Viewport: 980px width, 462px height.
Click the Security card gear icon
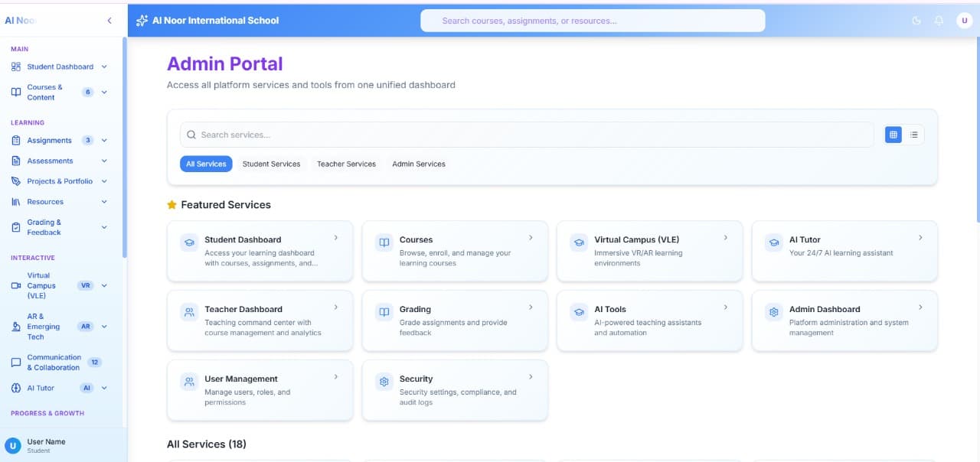pos(384,382)
